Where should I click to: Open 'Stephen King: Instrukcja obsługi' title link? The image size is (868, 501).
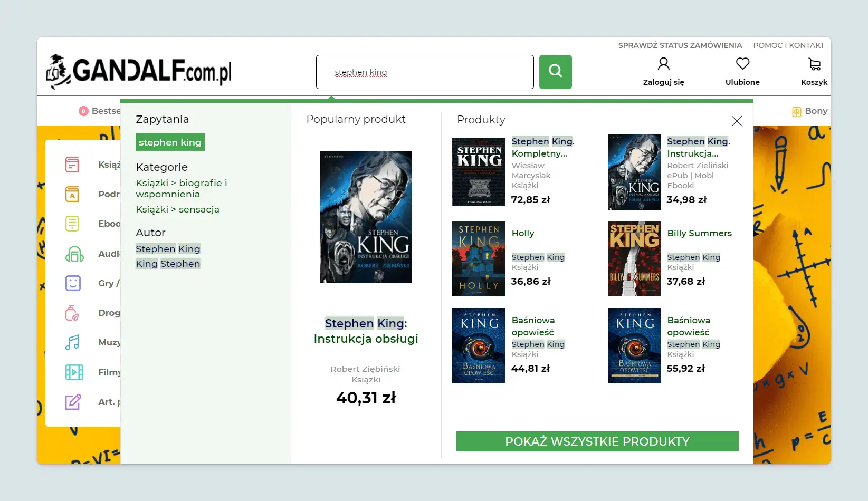(x=366, y=331)
